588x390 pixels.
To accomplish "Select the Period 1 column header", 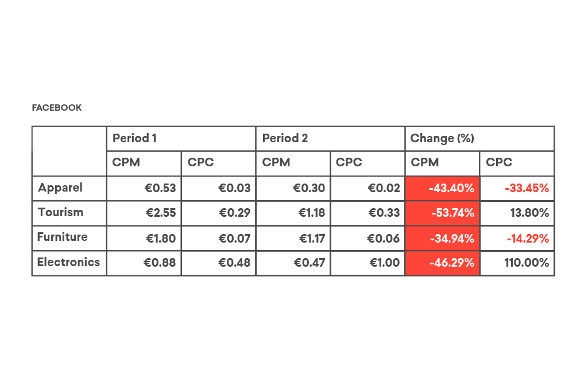I will [x=134, y=138].
